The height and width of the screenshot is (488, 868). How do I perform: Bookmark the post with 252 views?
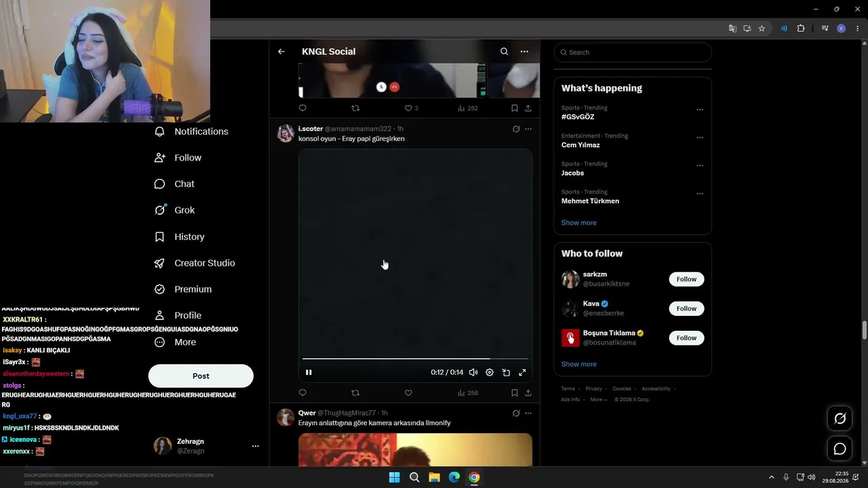coord(515,108)
